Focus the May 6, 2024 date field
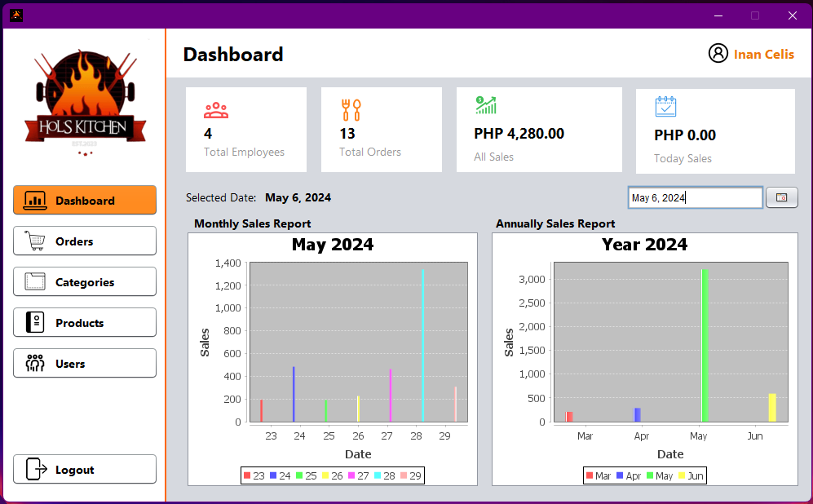Viewport: 813px width, 504px height. pyautogui.click(x=694, y=197)
